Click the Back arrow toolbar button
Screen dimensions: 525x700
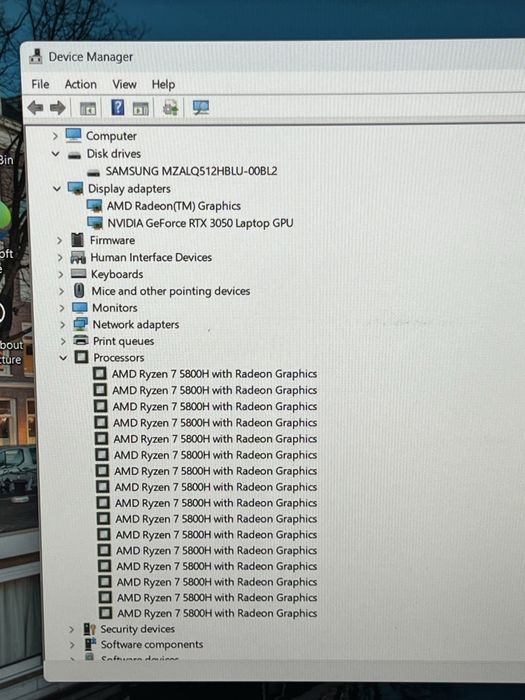pos(35,108)
